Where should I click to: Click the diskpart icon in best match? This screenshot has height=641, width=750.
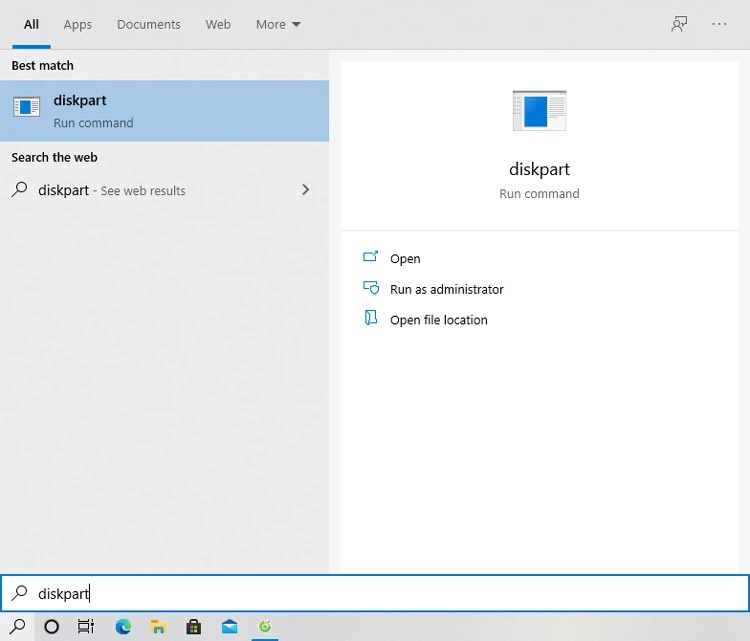[26, 107]
